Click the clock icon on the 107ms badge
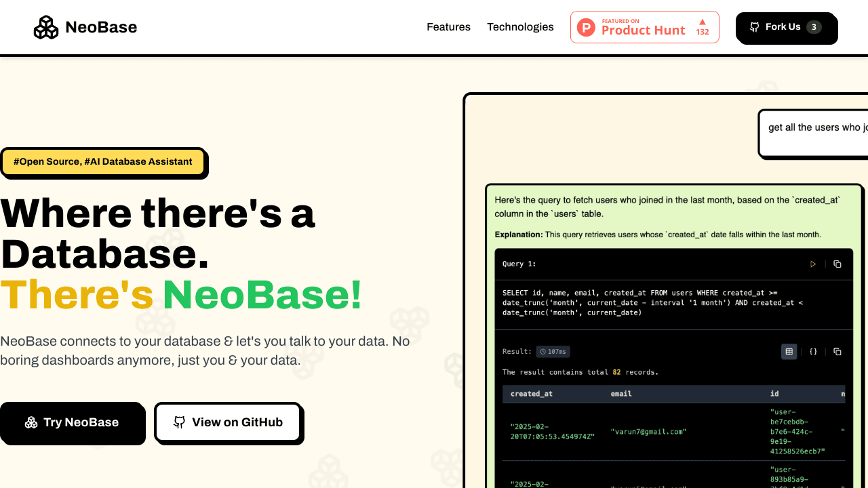 click(x=542, y=352)
